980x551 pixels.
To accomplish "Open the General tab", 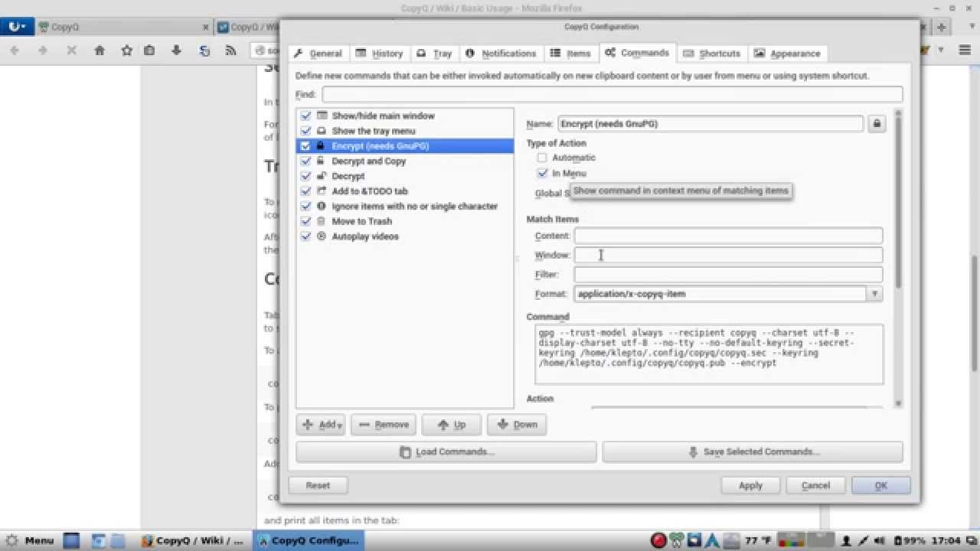I will [x=318, y=54].
